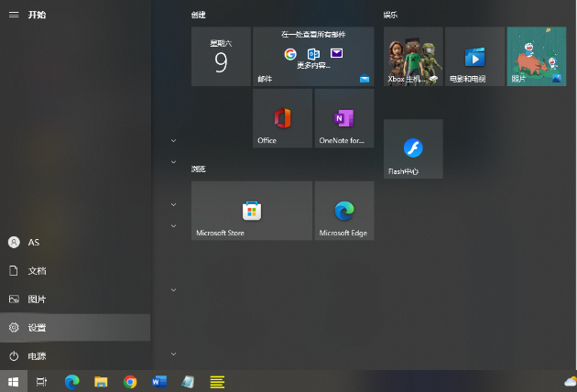The height and width of the screenshot is (392, 577).
Task: Open the 电影和电视 tile
Action: point(474,57)
